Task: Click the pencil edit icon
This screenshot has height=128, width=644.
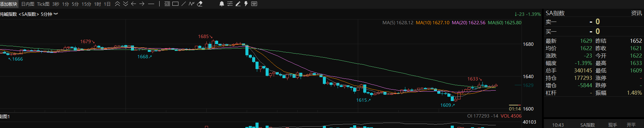Action: (238, 4)
